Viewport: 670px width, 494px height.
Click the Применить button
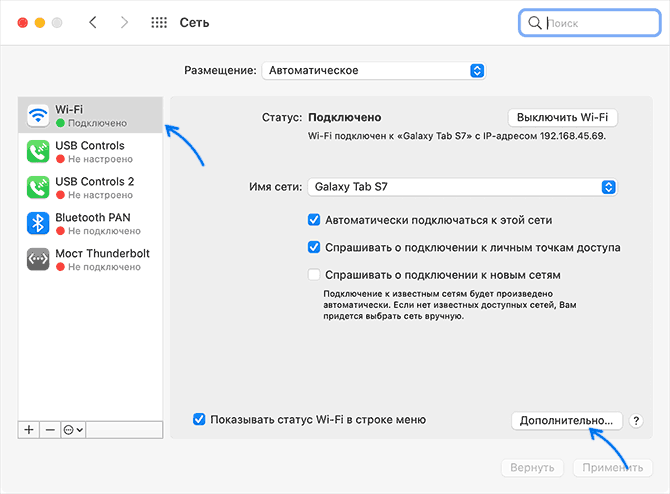click(x=613, y=468)
